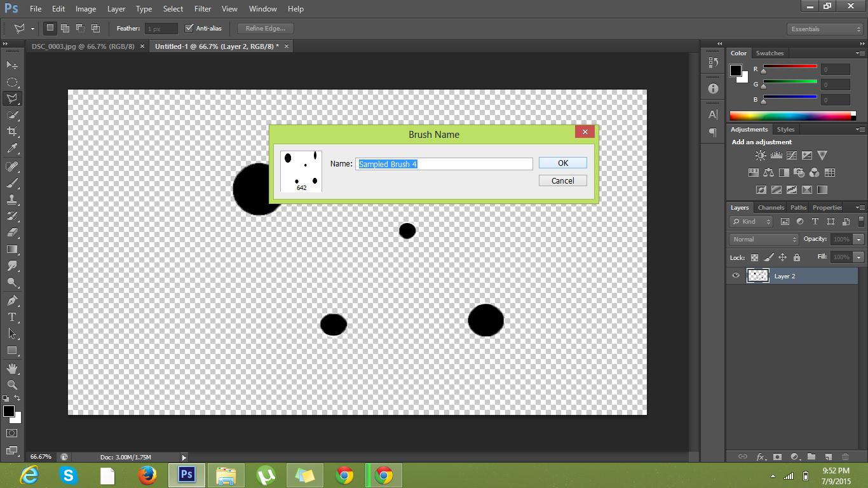This screenshot has height=488, width=868.
Task: Select the Polygonal Lasso tool in toolbox
Action: pos(12,98)
